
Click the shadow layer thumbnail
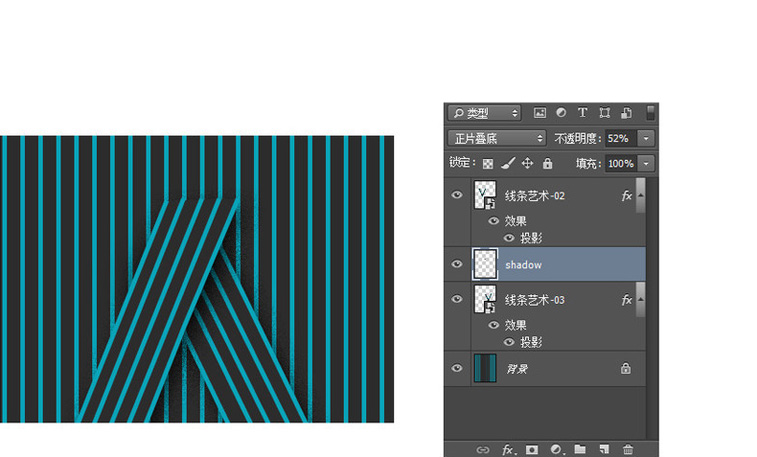pos(485,265)
